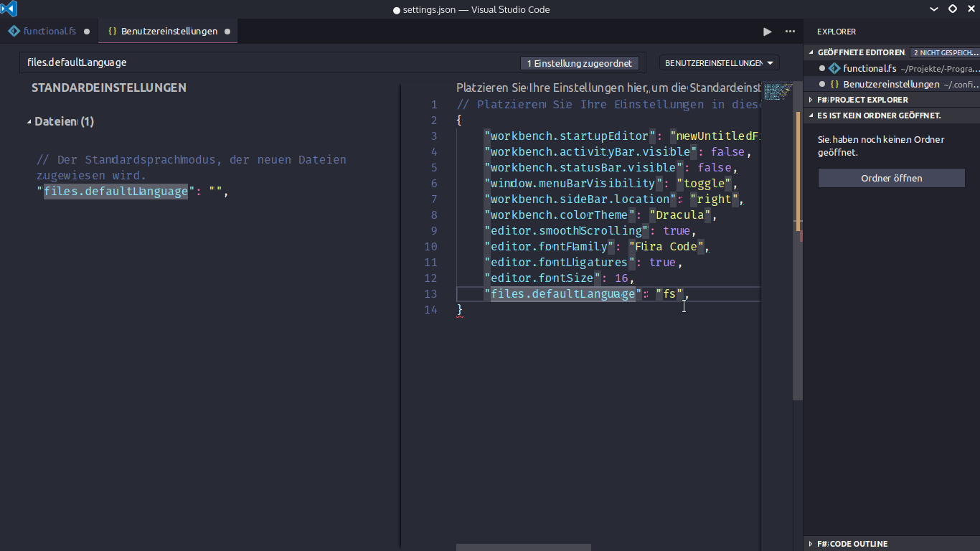Click the editor minimap preview

(778, 92)
